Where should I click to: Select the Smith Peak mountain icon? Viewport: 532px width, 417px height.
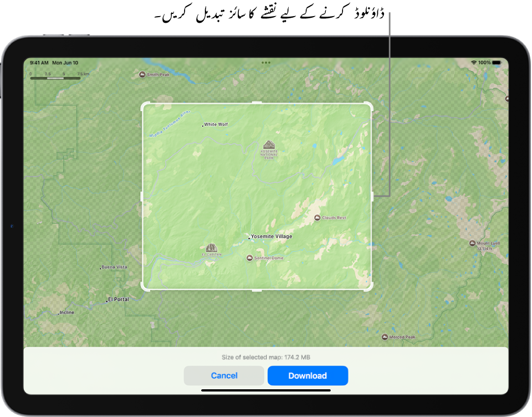[142, 75]
